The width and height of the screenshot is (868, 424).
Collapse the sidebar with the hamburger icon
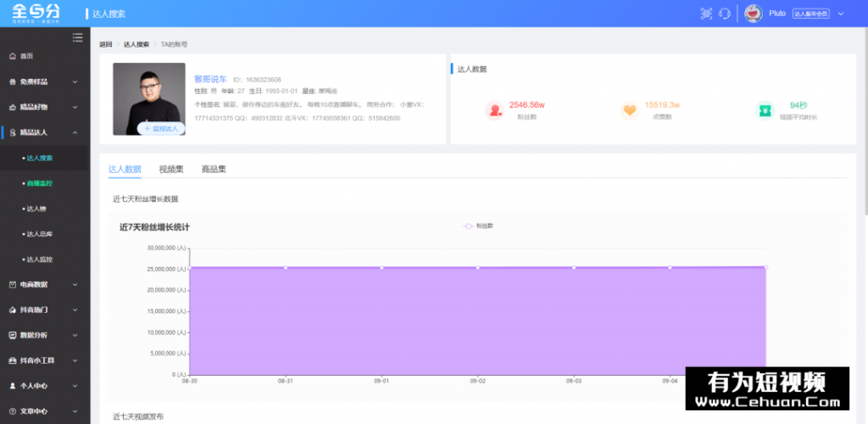click(x=78, y=36)
